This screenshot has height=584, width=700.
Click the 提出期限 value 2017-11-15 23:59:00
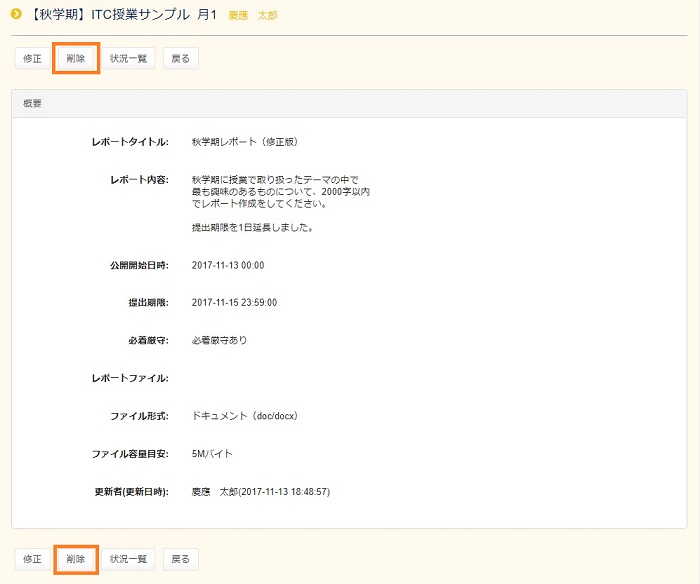[234, 302]
